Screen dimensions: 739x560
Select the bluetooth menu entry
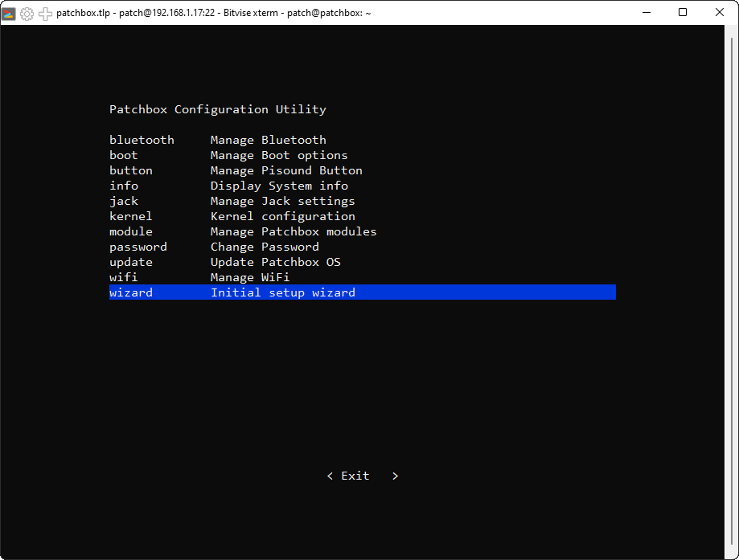click(142, 140)
